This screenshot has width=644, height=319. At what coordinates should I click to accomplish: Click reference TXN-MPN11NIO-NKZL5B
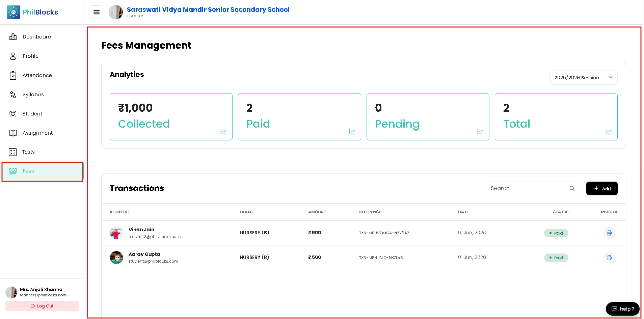pyautogui.click(x=381, y=258)
